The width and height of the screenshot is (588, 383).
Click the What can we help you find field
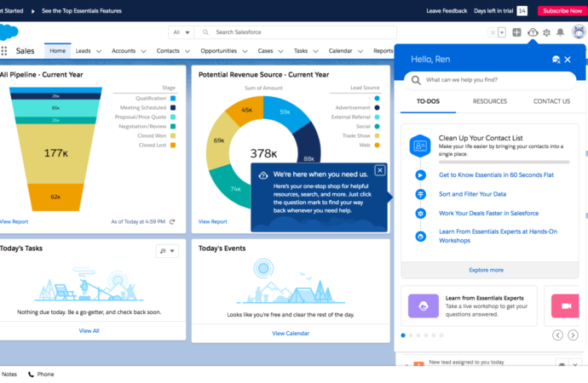490,80
